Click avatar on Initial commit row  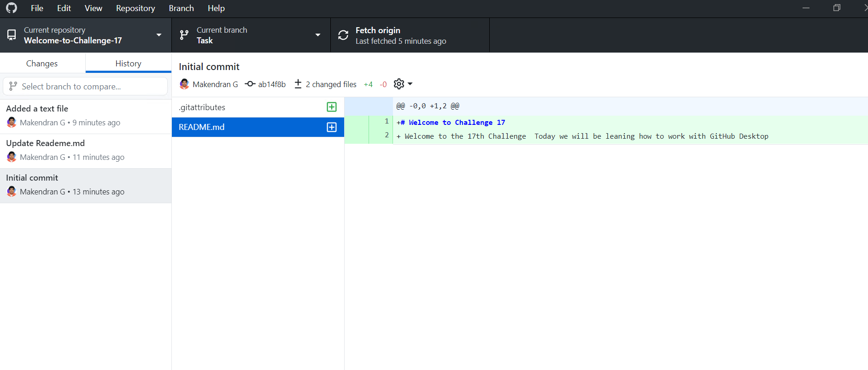(x=12, y=191)
